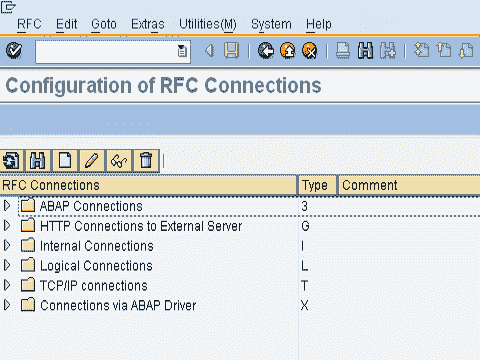Click the type value T cell

(304, 286)
